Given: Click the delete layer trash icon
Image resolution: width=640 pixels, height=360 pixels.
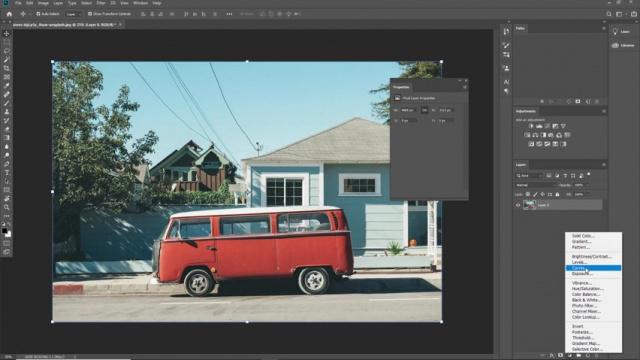Looking at the screenshot, I should [x=597, y=356].
